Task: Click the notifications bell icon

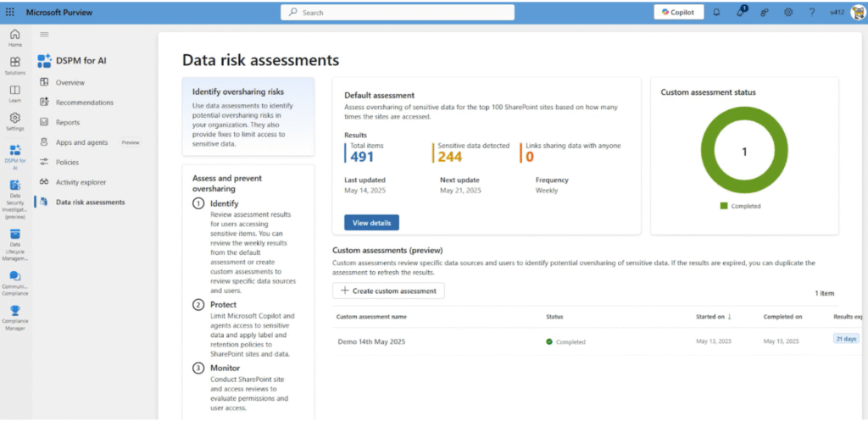Action: 716,13
